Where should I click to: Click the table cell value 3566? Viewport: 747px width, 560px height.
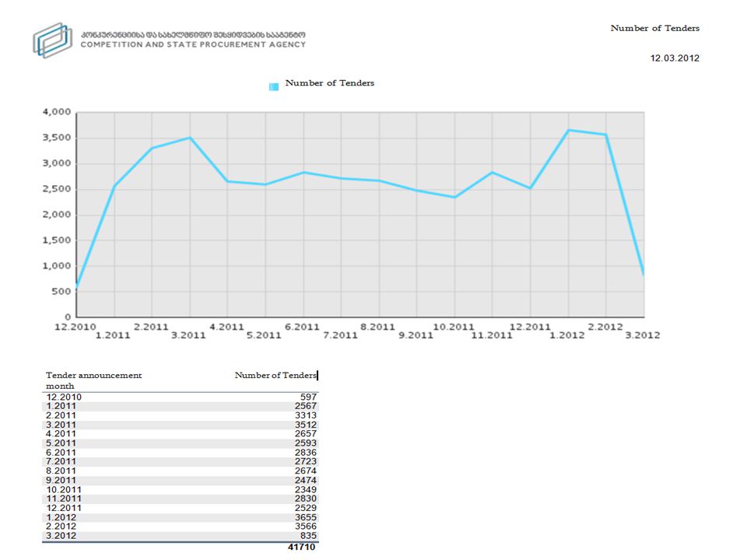[305, 527]
